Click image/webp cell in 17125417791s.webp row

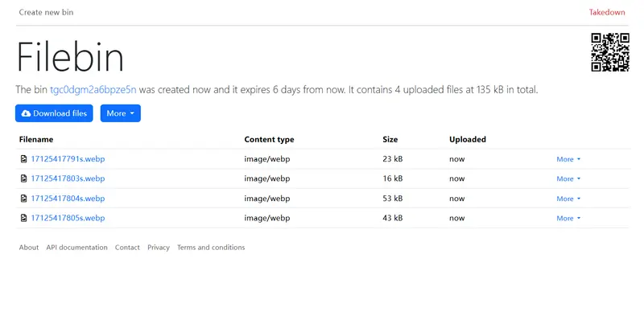[267, 159]
